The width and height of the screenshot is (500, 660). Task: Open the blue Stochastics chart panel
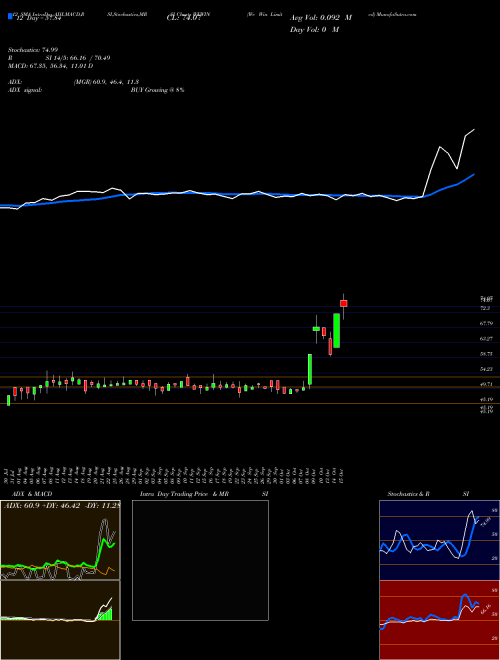point(439,540)
